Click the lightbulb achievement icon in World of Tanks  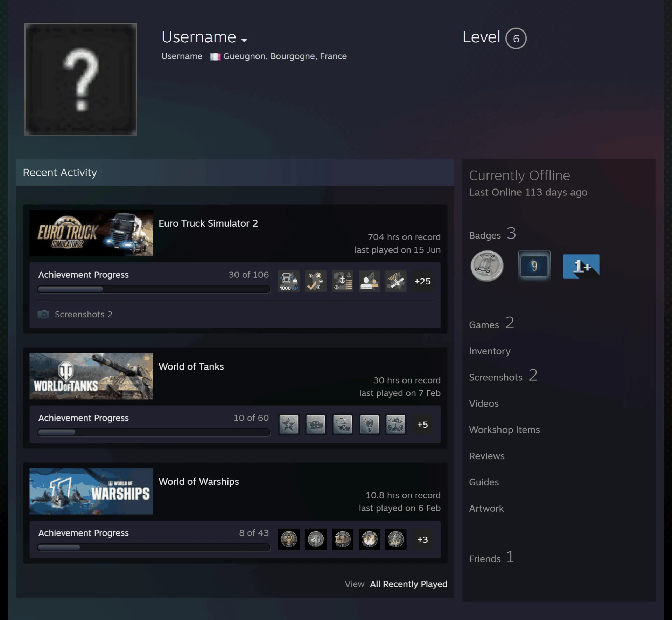point(369,425)
